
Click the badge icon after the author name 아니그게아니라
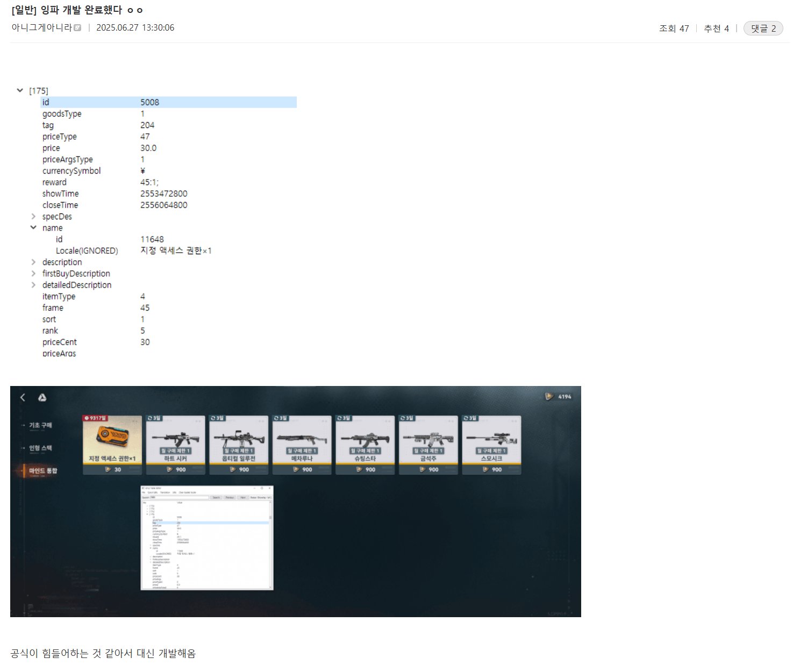click(x=77, y=28)
